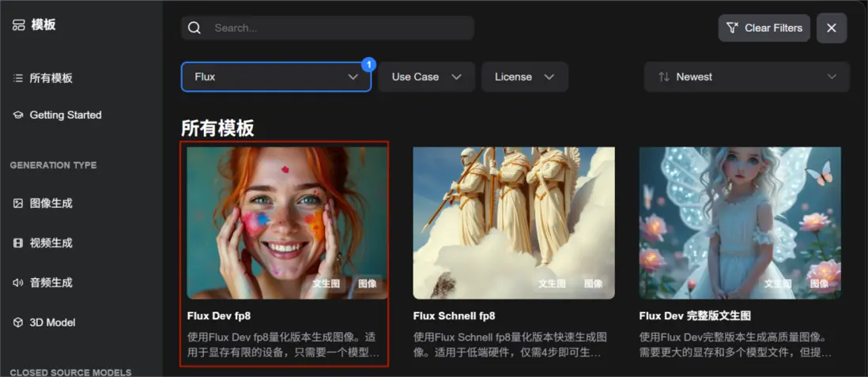Screen dimensions: 868x377
Task: Open the Flux Schnell fp8 thumbnail
Action: point(514,223)
